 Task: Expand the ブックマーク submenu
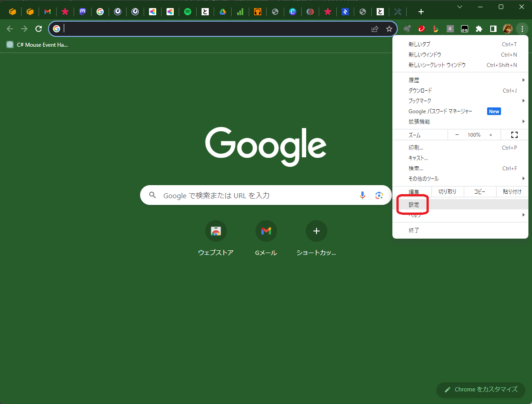coord(420,101)
